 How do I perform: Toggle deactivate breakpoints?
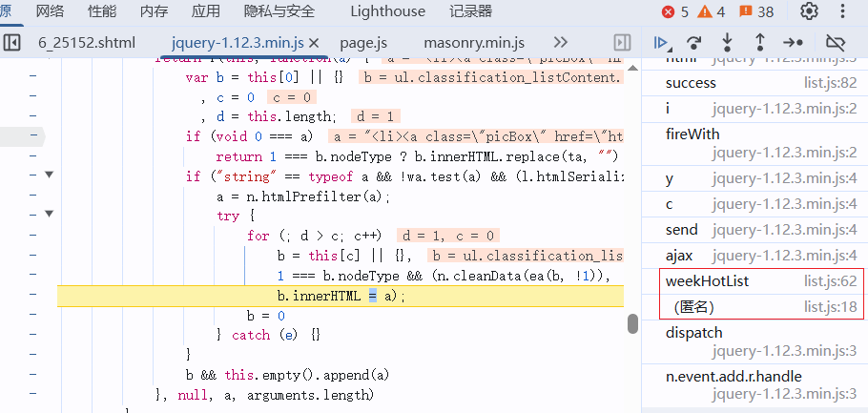836,43
